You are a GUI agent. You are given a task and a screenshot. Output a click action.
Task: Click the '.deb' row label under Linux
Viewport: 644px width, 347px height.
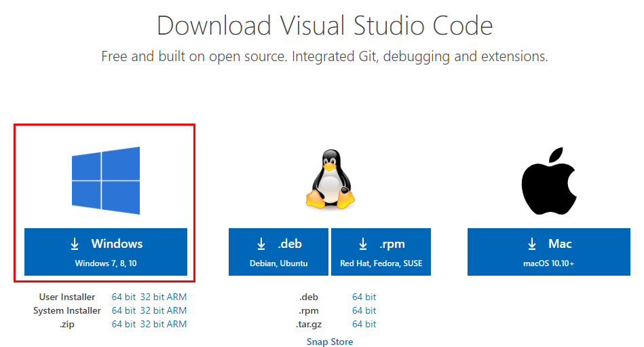pyautogui.click(x=309, y=297)
